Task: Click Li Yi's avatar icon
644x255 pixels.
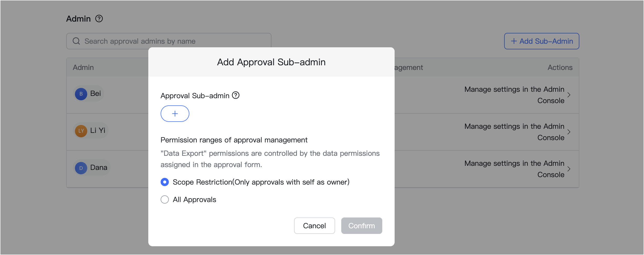Action: 81,131
